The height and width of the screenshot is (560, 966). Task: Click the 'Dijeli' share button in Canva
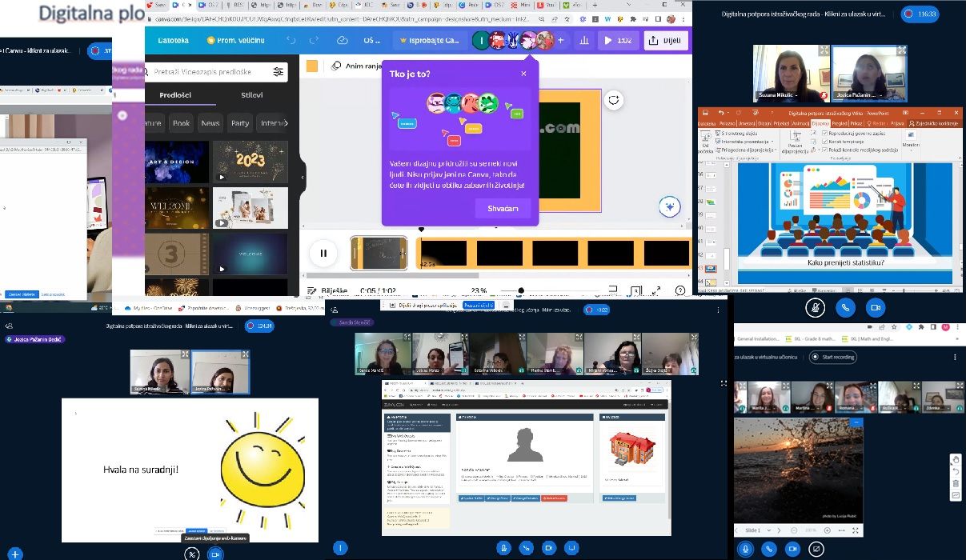[x=667, y=40]
